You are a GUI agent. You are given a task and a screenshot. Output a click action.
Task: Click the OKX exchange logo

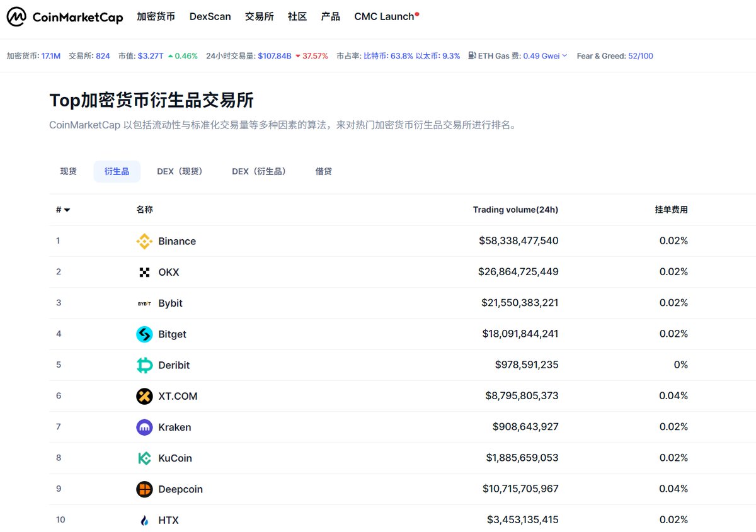pos(144,272)
